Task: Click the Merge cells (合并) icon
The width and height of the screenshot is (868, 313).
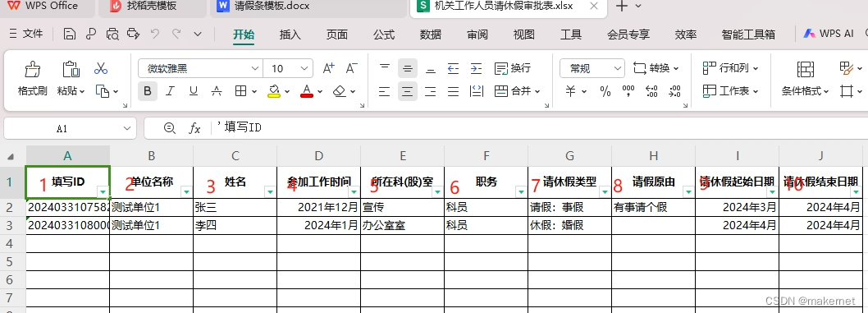Action: coord(501,91)
